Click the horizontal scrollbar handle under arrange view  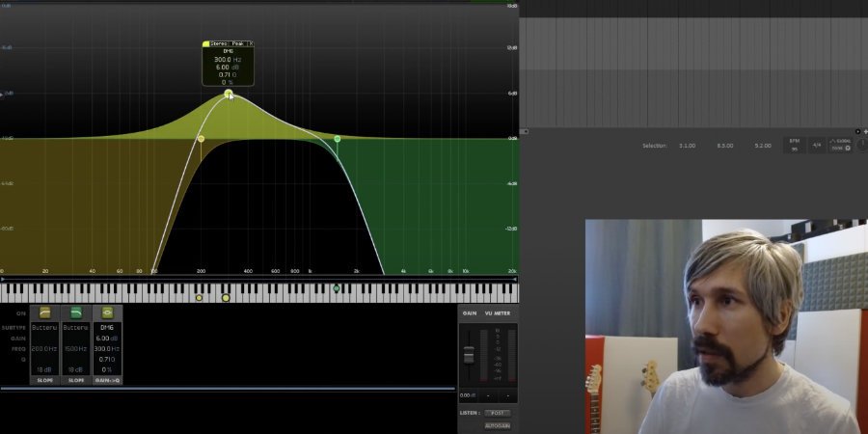pos(525,132)
